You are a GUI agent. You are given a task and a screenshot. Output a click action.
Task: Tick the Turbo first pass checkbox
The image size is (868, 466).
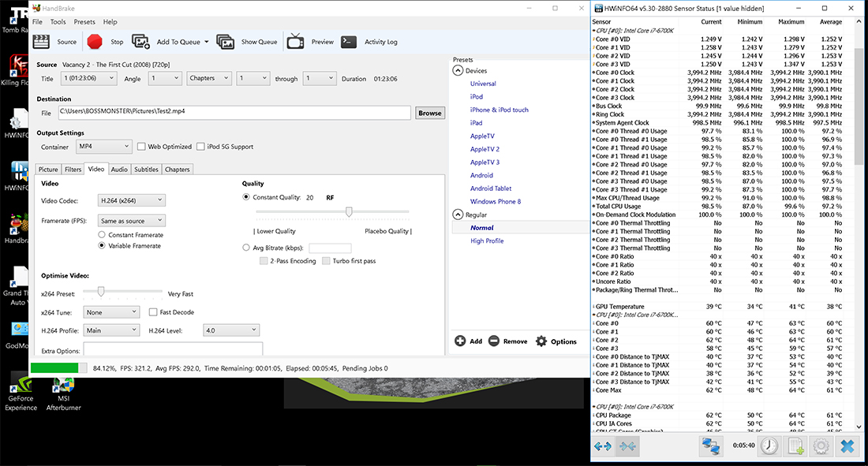coord(326,261)
